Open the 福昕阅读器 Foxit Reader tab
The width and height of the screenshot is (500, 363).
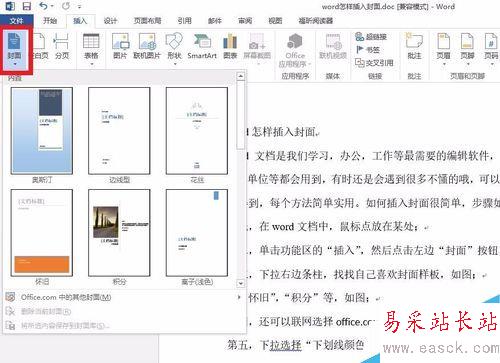pyautogui.click(x=315, y=21)
